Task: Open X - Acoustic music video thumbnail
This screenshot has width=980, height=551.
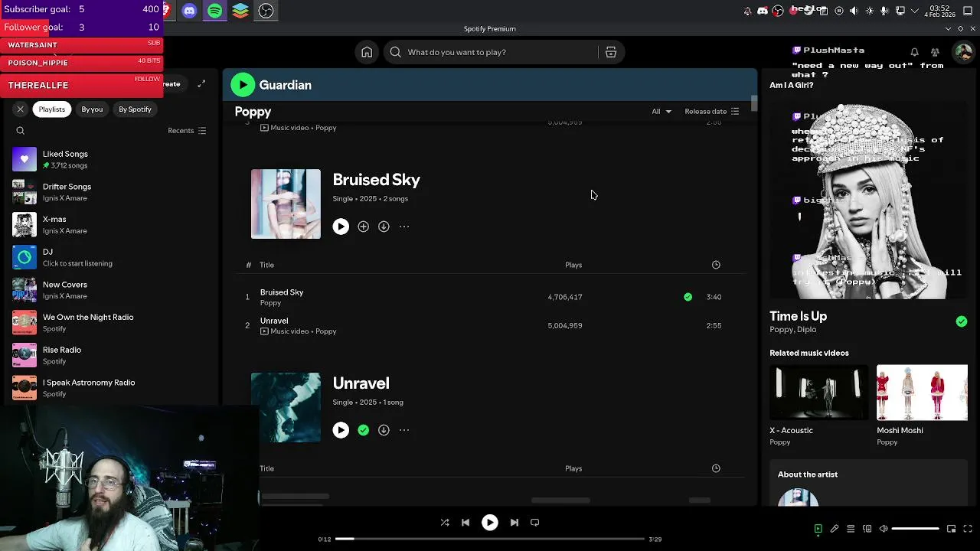Action: click(818, 393)
